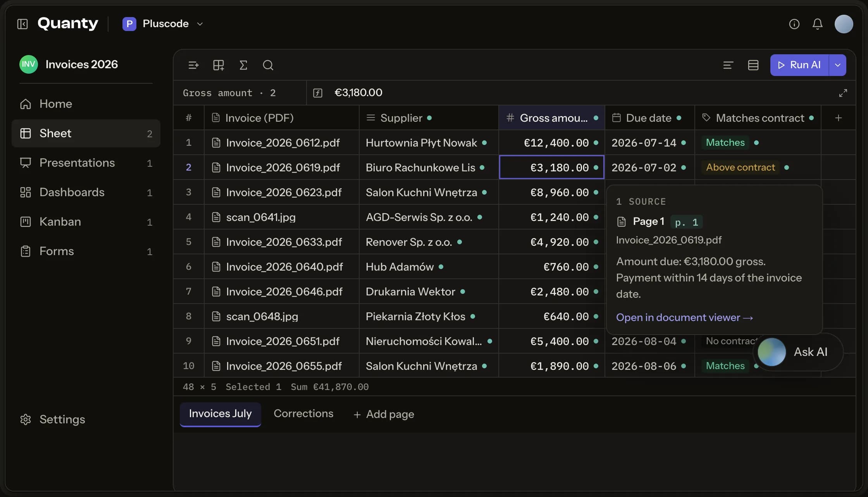Screen dimensions: 868x497
Task: Select cell Invoice_2026_0651.pdf
Action: coord(282,341)
